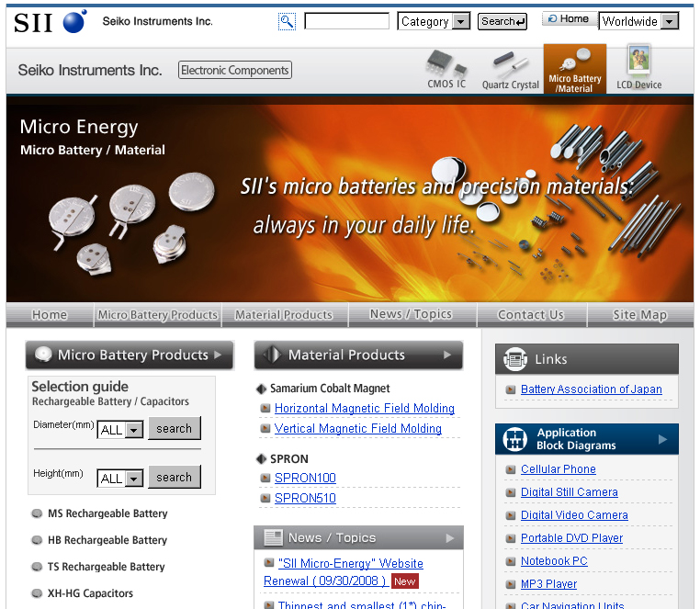Open the Notebook PC link
The height and width of the screenshot is (609, 700).
click(x=554, y=561)
